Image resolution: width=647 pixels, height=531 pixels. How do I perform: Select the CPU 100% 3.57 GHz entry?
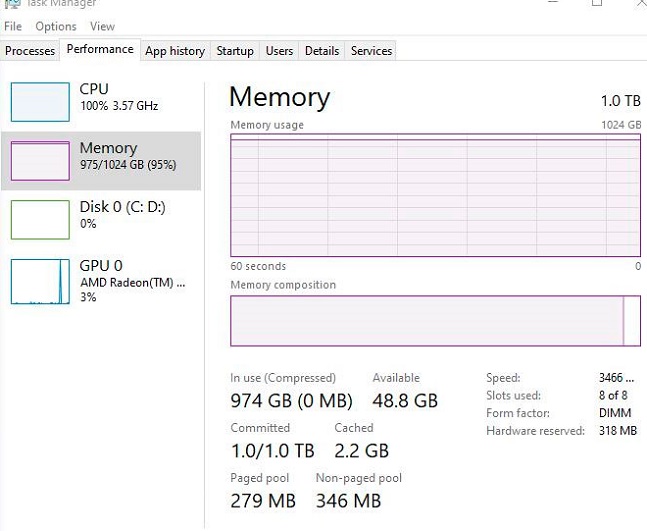(118, 97)
